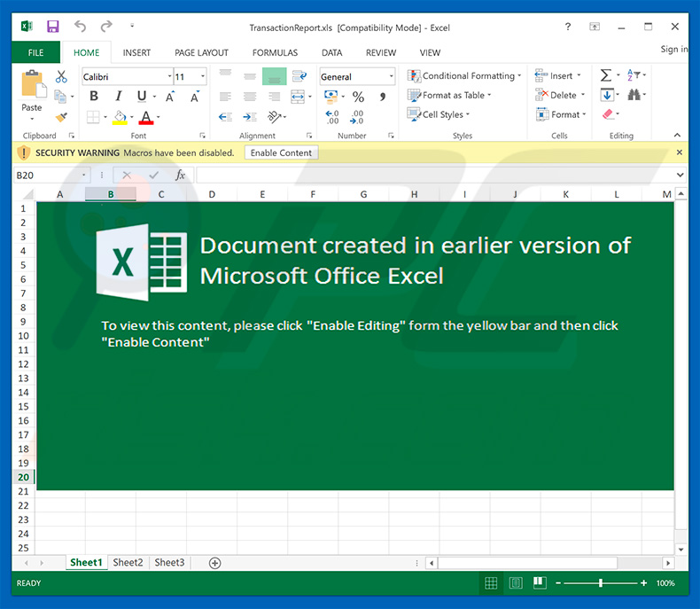This screenshot has height=609, width=700.
Task: Cut selection with the scissors icon
Action: pos(61,77)
